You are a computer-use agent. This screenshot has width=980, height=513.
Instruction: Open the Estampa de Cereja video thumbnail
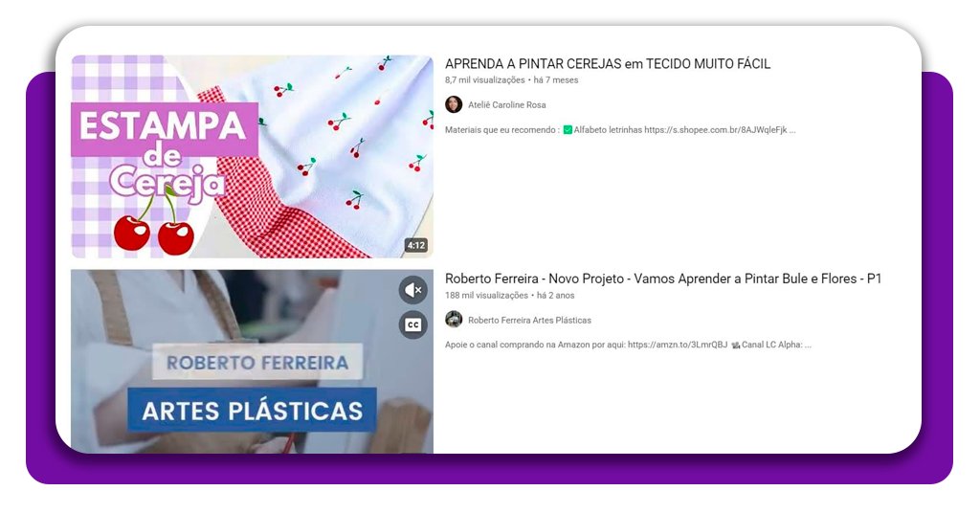coord(252,156)
